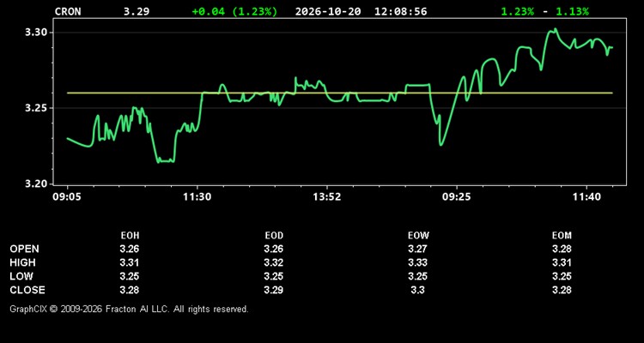
Task: Click the 09:25 time axis label
Action: pos(457,197)
